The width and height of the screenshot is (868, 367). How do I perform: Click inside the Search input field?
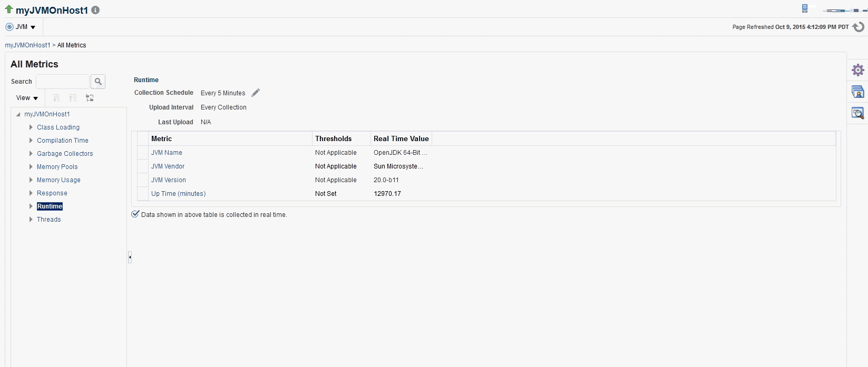(x=63, y=82)
